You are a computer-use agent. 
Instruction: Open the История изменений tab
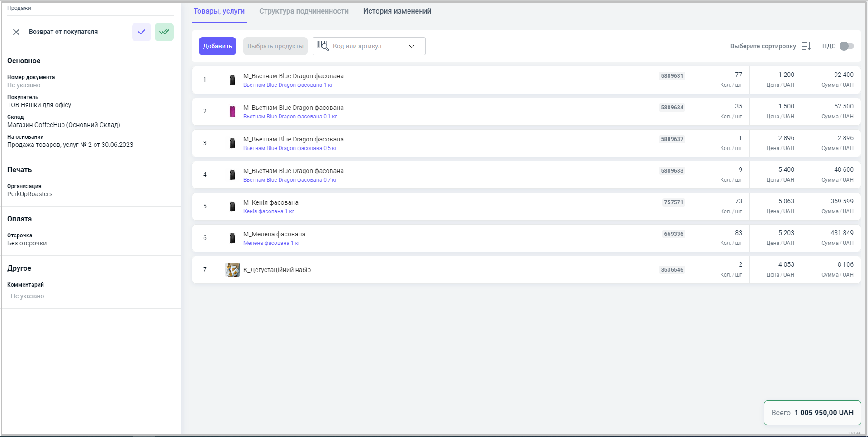397,11
